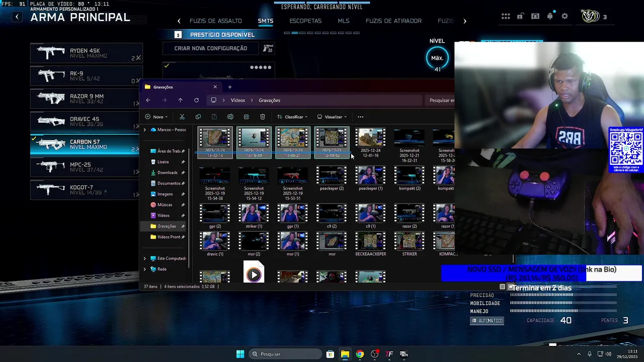This screenshot has height=362, width=644.
Task: Open Músicas in explorer sidebar
Action: 164,205
